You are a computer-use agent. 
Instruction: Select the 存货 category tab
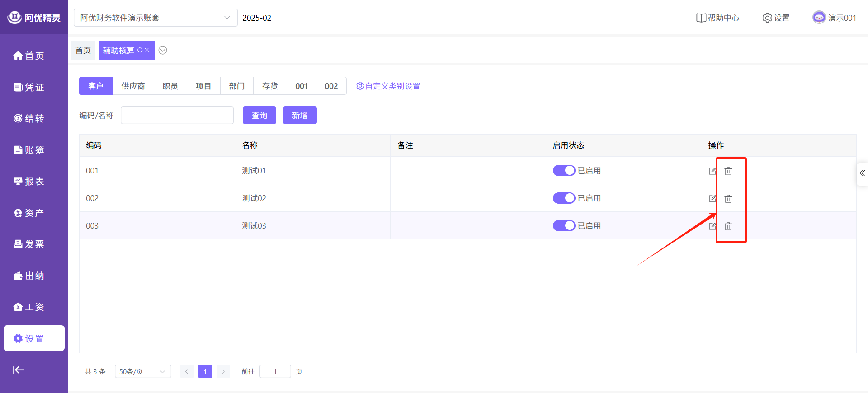pos(270,86)
